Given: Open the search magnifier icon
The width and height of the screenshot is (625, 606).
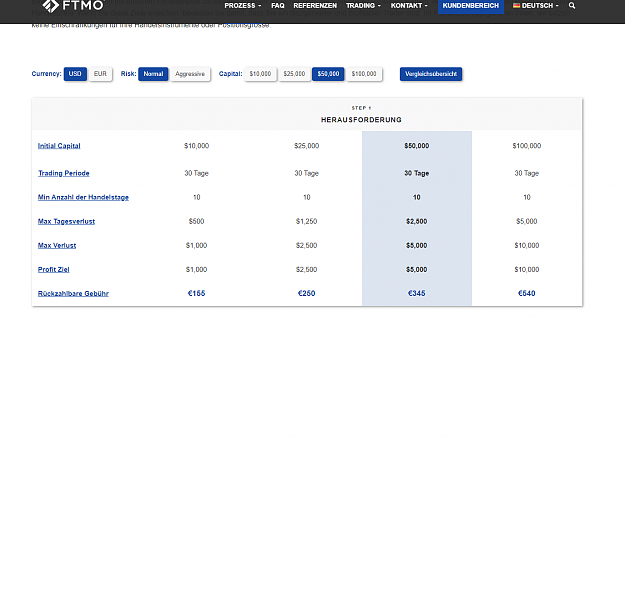Looking at the screenshot, I should 572,6.
